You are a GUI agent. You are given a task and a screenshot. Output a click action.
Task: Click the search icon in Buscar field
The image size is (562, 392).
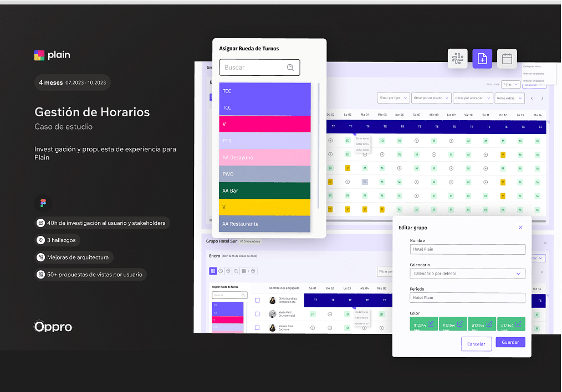pyautogui.click(x=290, y=68)
